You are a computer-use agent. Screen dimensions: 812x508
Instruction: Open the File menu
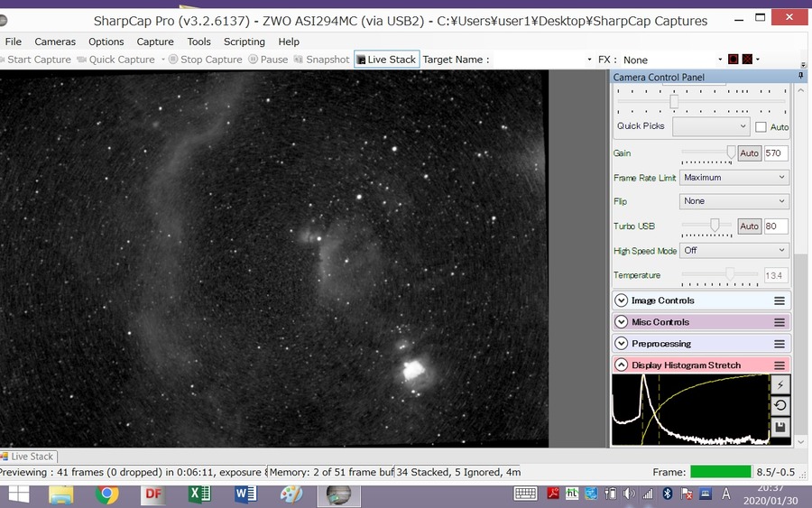click(x=14, y=42)
